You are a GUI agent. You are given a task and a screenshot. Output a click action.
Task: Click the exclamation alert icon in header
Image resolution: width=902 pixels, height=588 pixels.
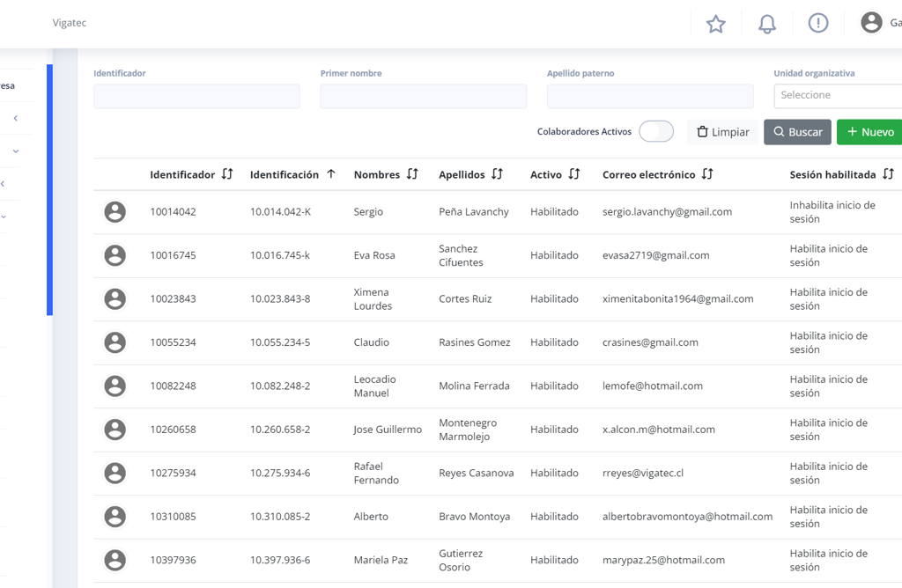point(818,24)
